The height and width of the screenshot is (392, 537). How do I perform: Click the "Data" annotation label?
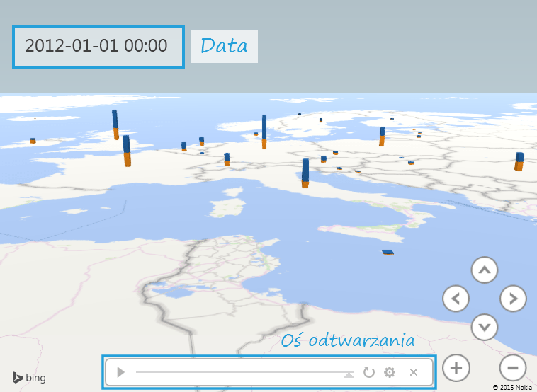click(x=224, y=46)
